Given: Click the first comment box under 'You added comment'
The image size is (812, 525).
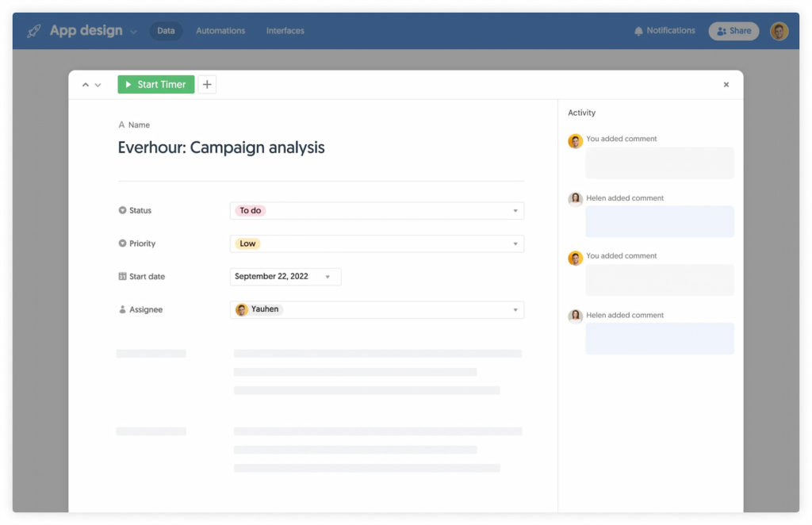Looking at the screenshot, I should [660, 163].
